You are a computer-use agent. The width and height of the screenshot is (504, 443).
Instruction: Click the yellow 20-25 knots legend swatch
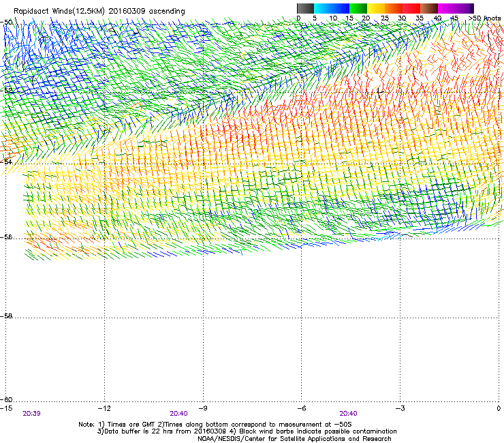pos(376,8)
